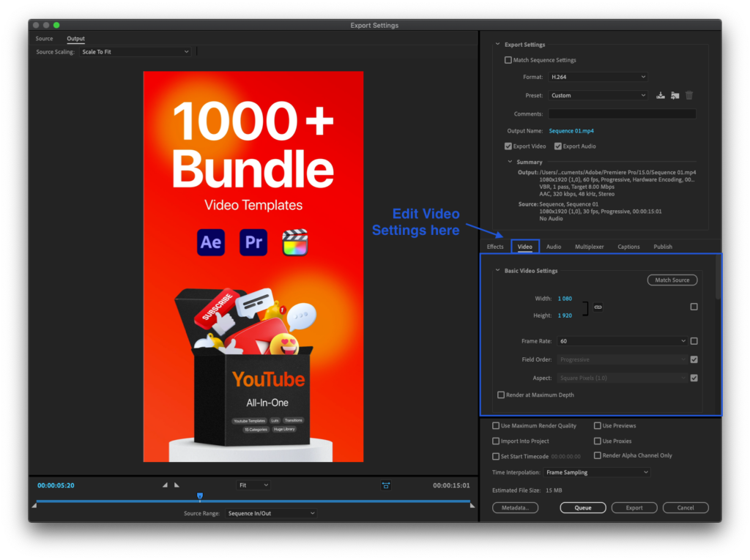Image resolution: width=750 pixels, height=560 pixels.
Task: Collapse the Basic Video Settings section
Action: (x=497, y=271)
